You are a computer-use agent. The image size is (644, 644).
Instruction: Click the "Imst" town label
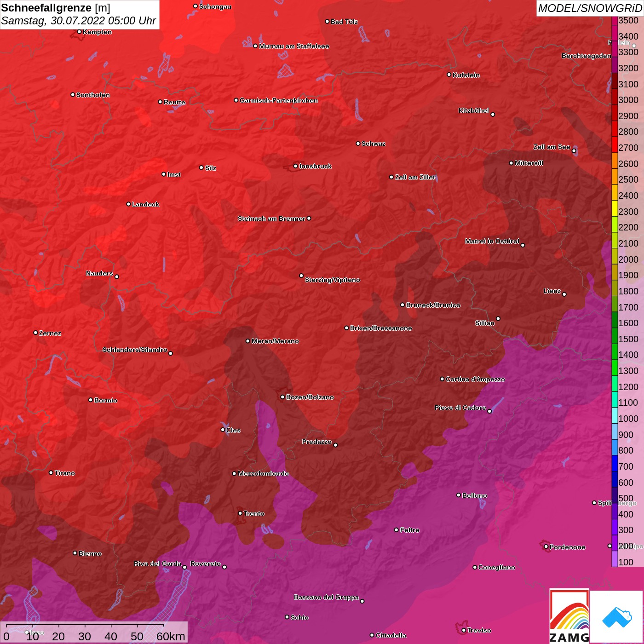click(x=174, y=174)
